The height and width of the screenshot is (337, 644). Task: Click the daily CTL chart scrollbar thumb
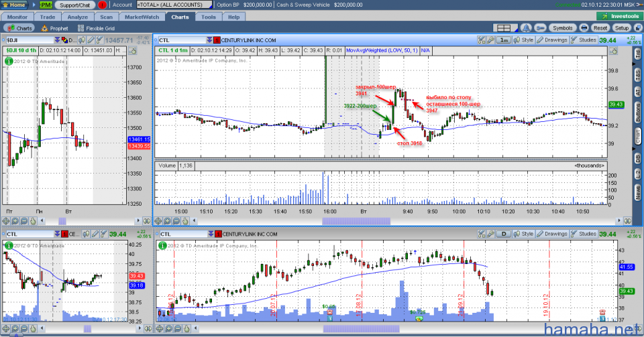coord(362,328)
